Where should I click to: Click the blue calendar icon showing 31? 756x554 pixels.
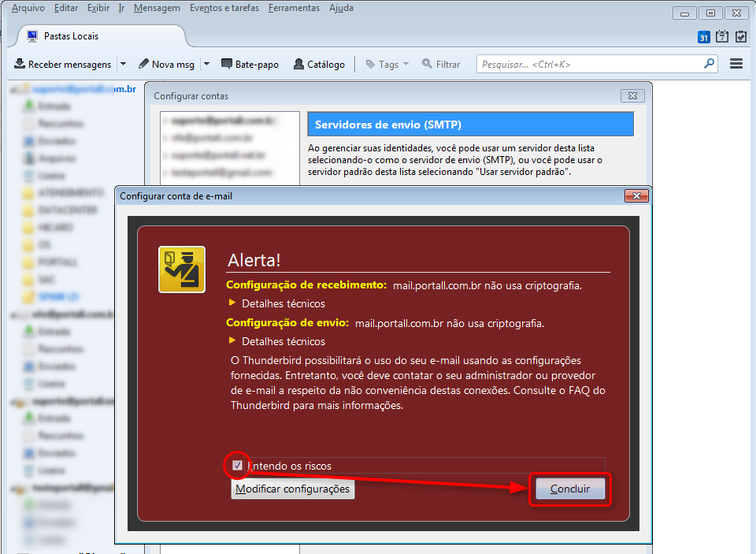click(x=704, y=37)
